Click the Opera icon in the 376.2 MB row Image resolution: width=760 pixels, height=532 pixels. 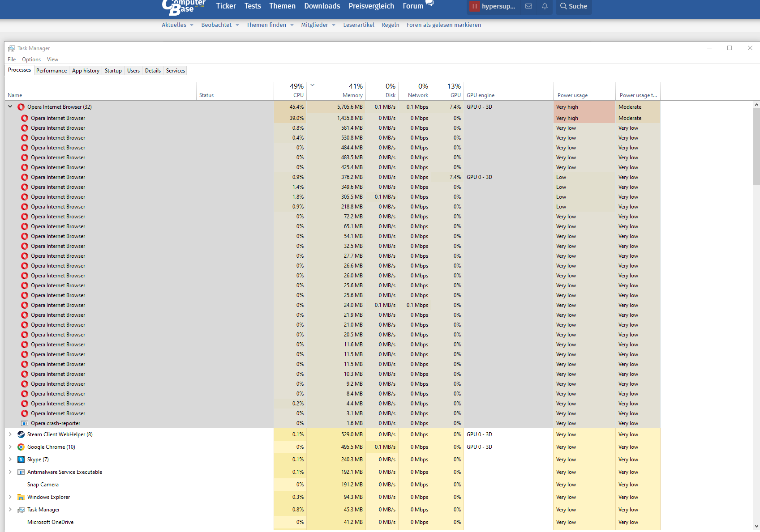25,177
